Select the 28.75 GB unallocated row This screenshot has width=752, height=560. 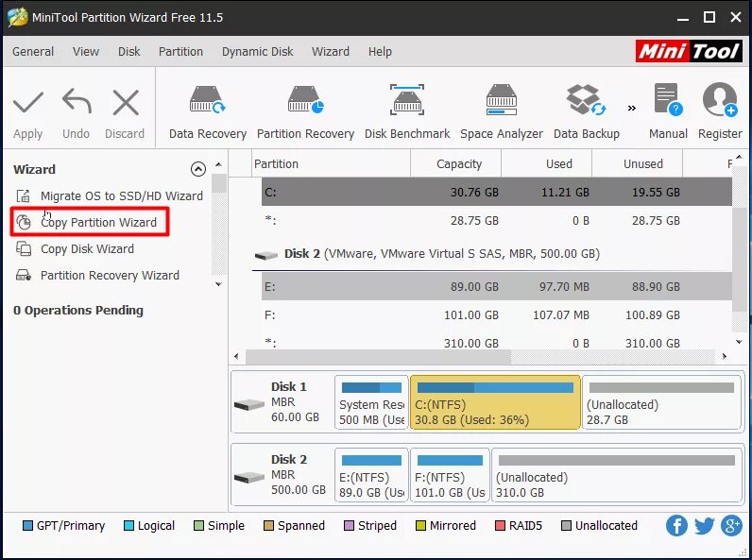pyautogui.click(x=496, y=221)
